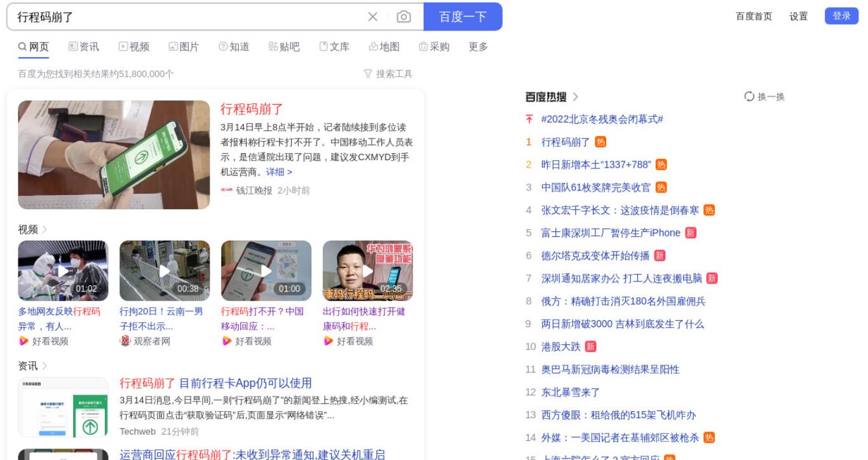Open hot search 中国队61枚奖牌完美收官
The width and height of the screenshot is (868, 460).
(x=596, y=187)
